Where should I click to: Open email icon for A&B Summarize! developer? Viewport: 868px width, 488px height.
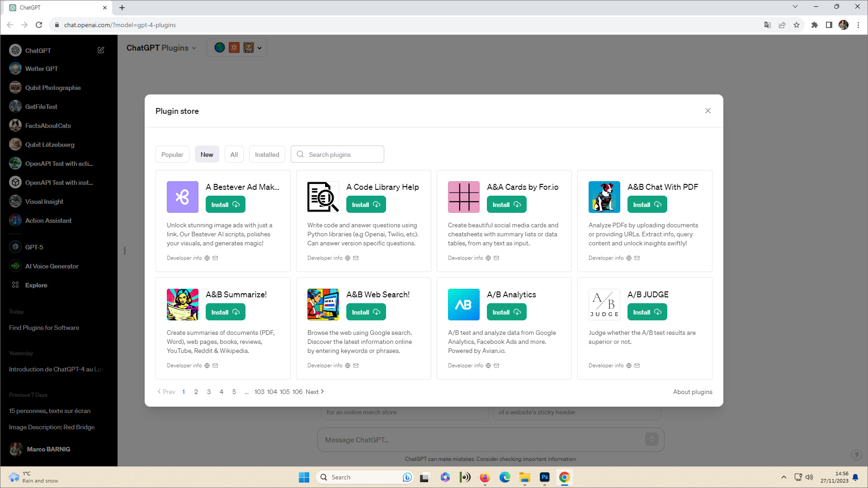[215, 366]
